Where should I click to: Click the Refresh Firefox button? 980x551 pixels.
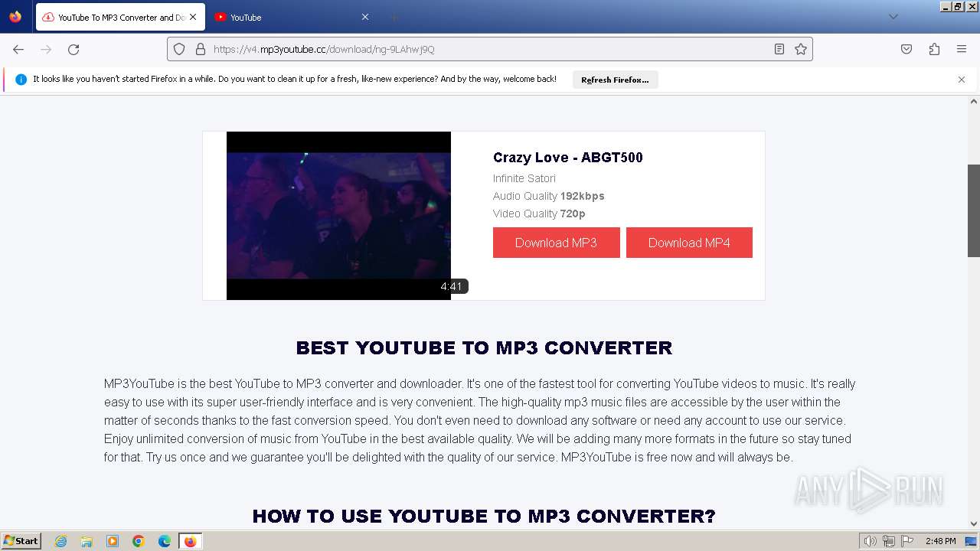[615, 80]
